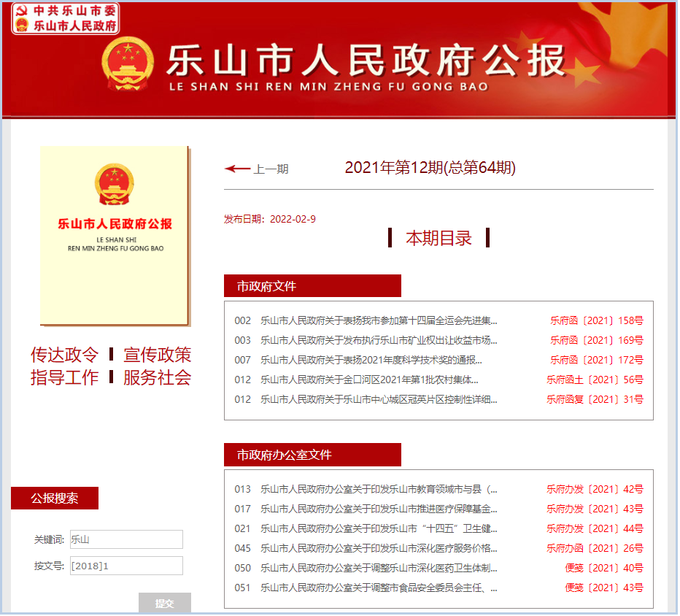Screen dimensions: 680x616
Task: Click the national emblem in the header banner
Action: tap(128, 63)
